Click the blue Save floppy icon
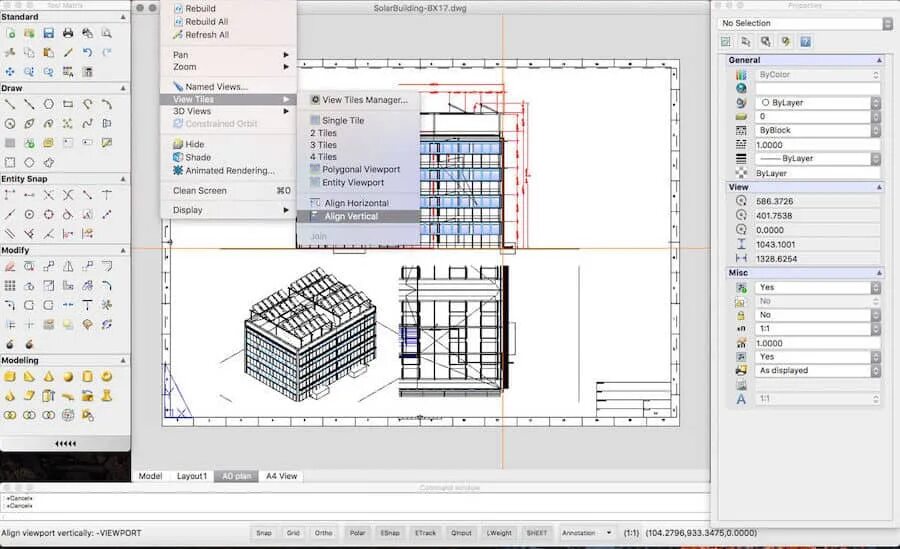This screenshot has width=900, height=549. [x=49, y=33]
